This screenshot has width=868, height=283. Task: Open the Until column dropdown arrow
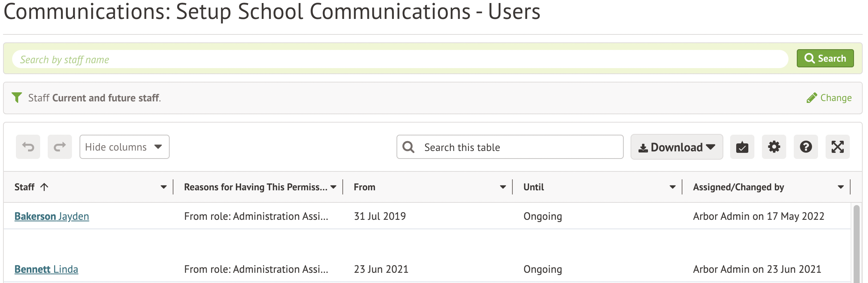[x=673, y=187]
